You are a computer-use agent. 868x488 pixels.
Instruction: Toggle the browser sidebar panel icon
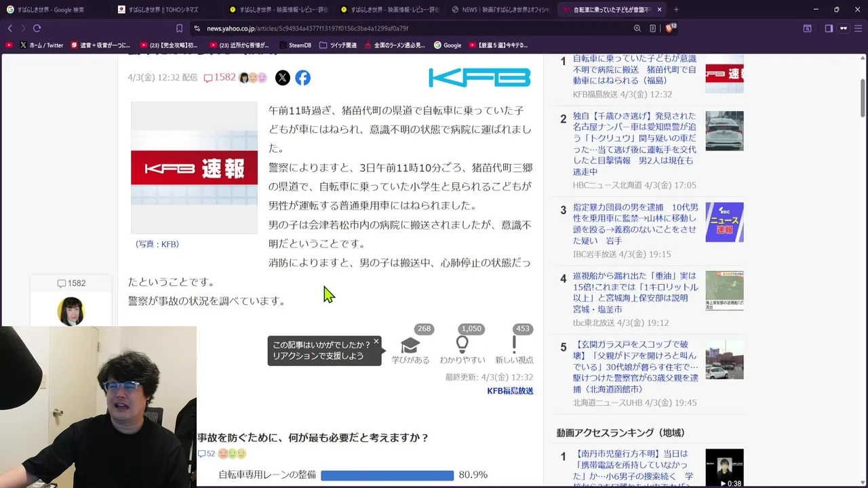coord(829,28)
